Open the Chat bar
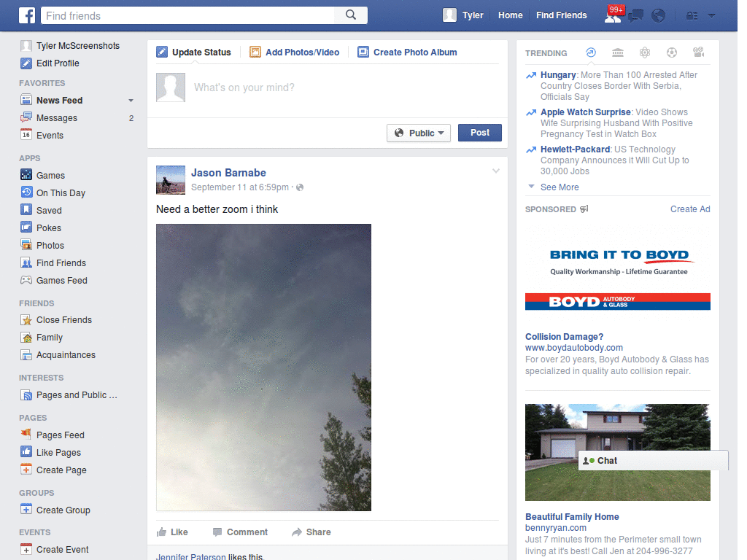Image resolution: width=747 pixels, height=560 pixels. pos(653,461)
